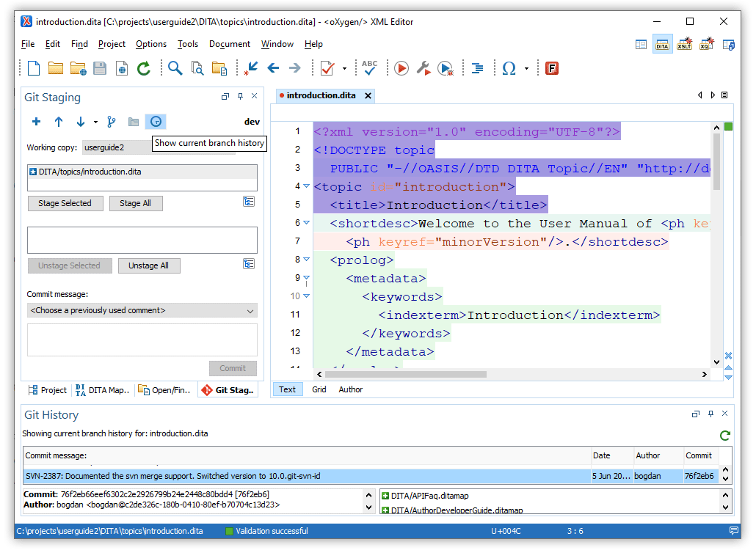The image size is (756, 550).
Task: Open the DITA Maps Manager tab
Action: pyautogui.click(x=102, y=390)
